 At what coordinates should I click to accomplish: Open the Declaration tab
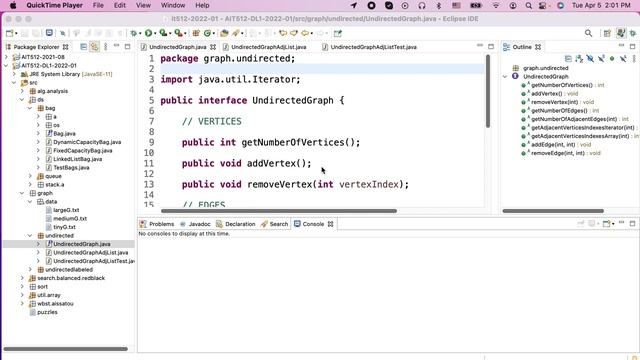click(x=236, y=224)
